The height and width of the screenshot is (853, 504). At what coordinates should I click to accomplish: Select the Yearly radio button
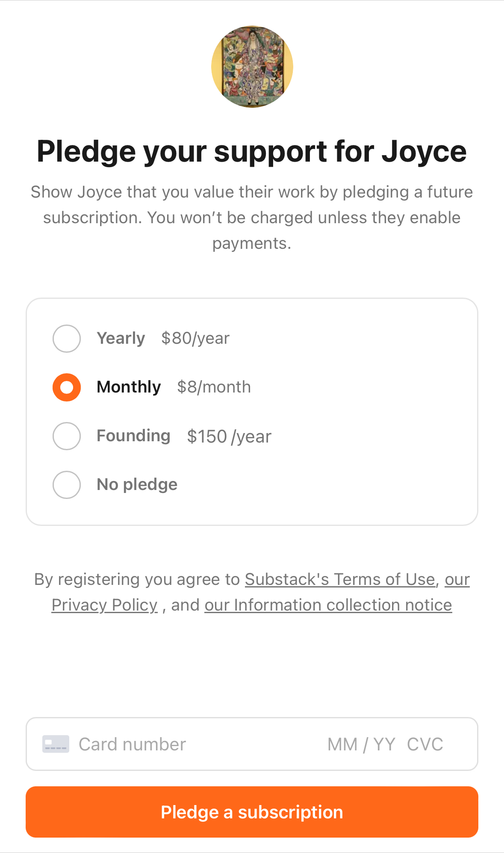point(67,339)
